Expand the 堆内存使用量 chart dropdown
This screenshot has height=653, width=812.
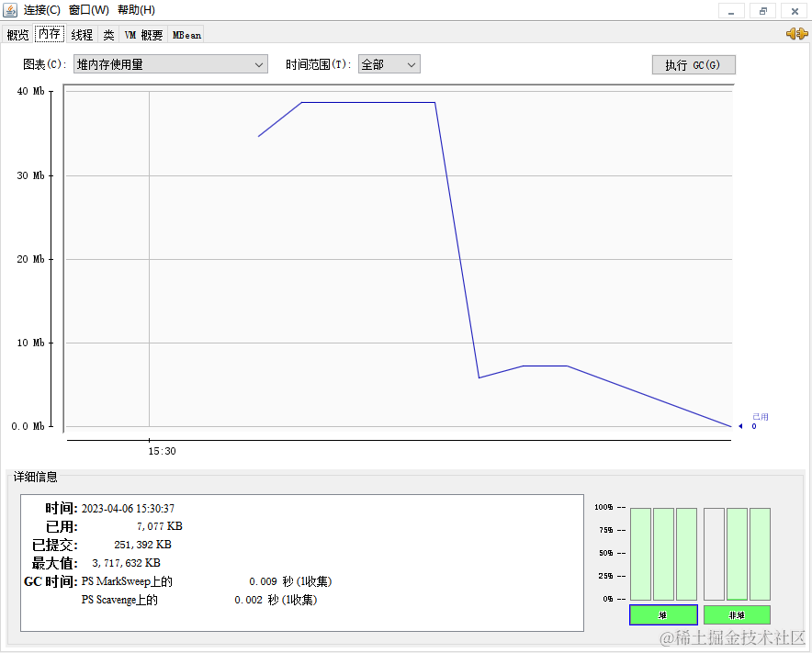pyautogui.click(x=170, y=64)
